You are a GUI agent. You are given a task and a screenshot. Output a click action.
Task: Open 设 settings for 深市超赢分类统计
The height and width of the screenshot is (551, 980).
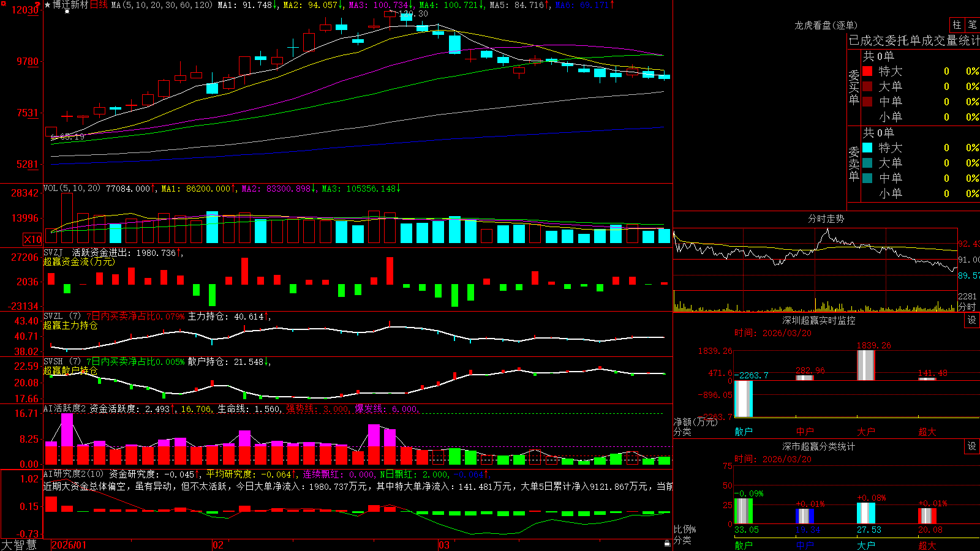[x=972, y=446]
